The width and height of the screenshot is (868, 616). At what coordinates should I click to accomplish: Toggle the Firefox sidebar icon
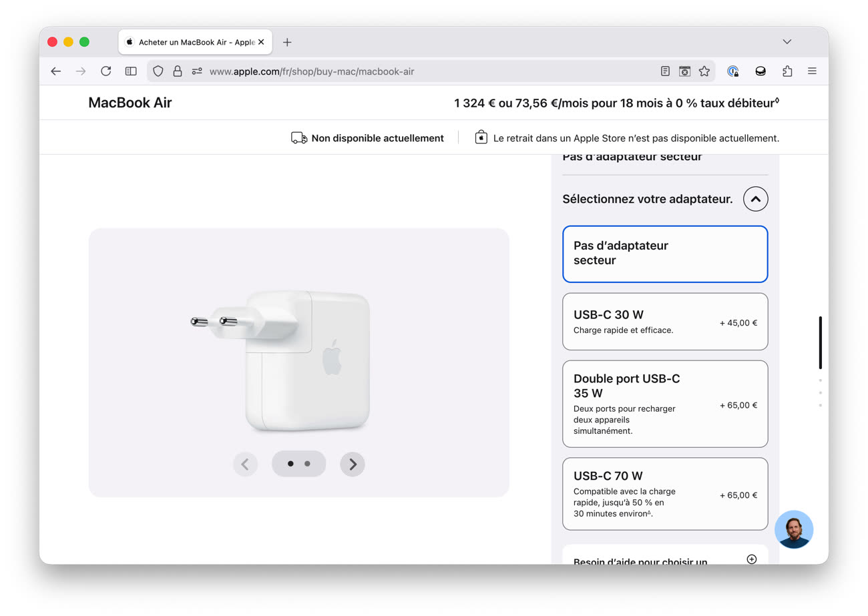(131, 71)
